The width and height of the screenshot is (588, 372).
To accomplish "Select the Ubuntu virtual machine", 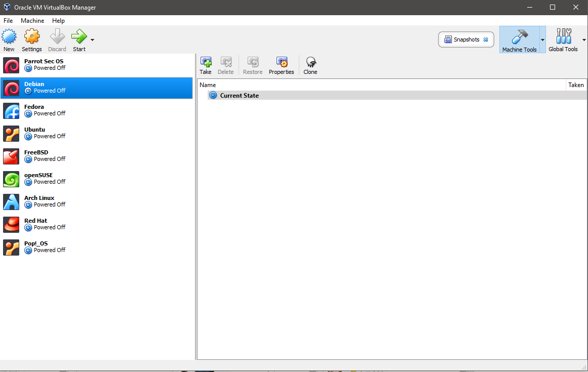I will tap(97, 134).
